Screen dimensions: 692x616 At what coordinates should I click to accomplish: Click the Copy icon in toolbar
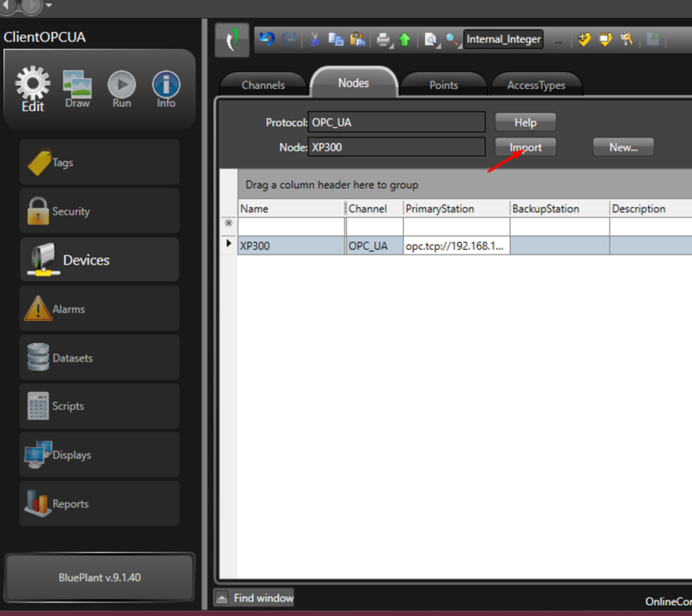[x=336, y=39]
